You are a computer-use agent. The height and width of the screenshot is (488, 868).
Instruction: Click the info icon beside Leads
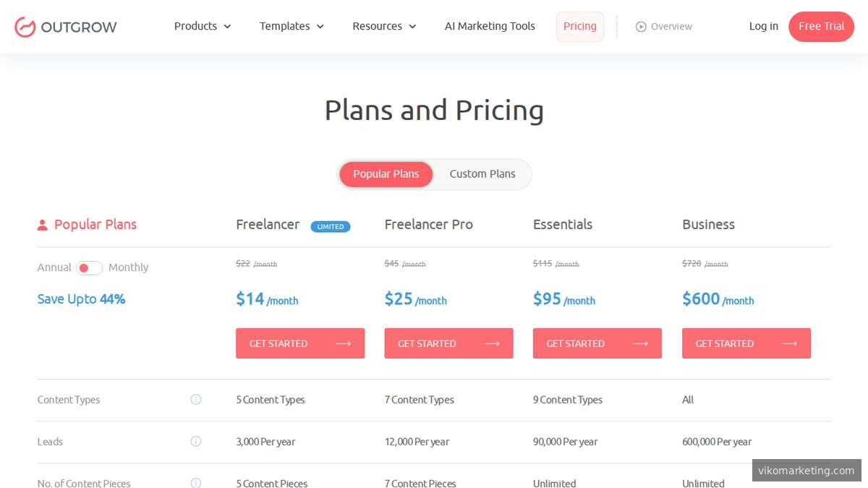[x=195, y=441]
